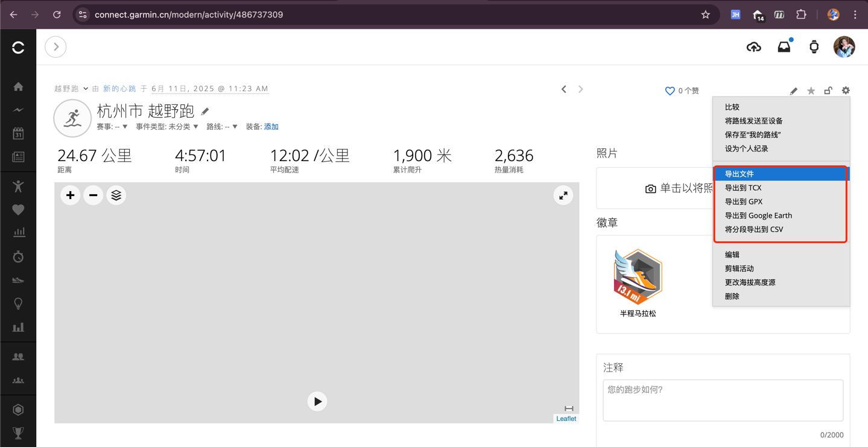The height and width of the screenshot is (447, 868).
Task: Open the activity settings gear icon
Action: click(846, 90)
